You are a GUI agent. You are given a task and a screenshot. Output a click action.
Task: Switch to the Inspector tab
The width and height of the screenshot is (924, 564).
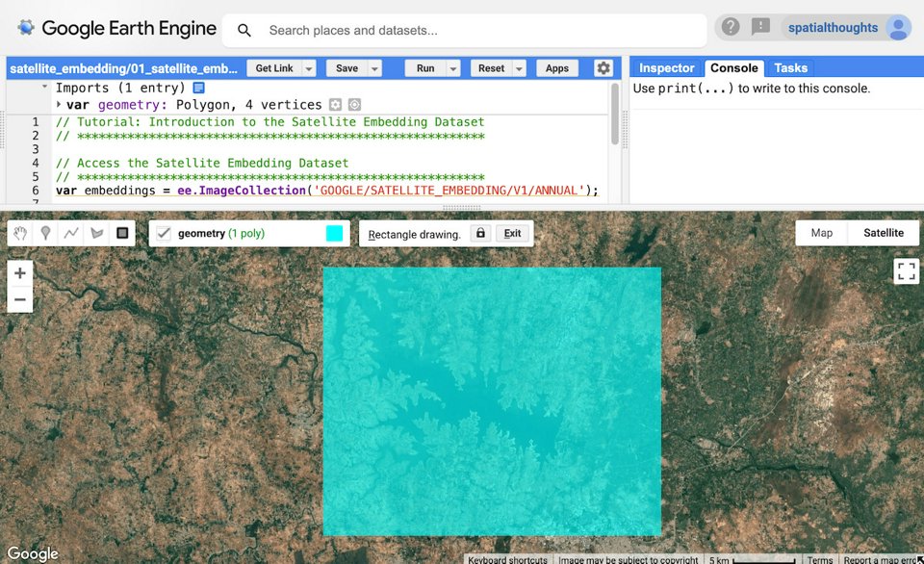click(x=665, y=68)
